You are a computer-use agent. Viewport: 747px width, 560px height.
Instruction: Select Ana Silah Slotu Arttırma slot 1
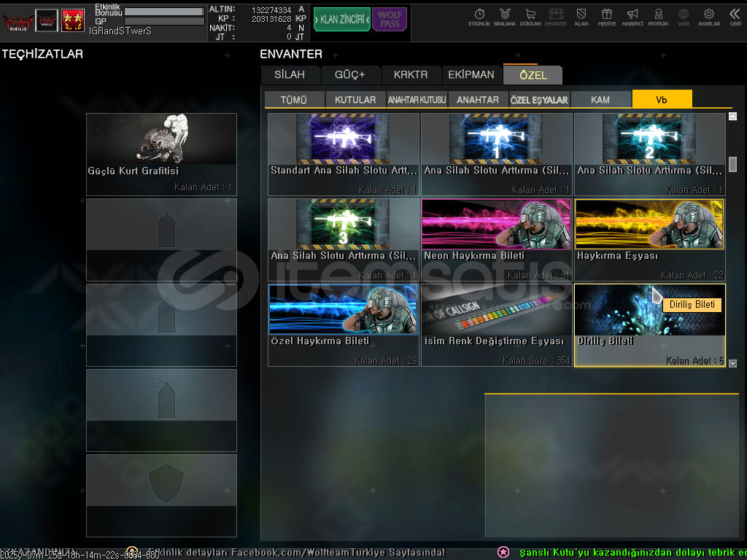pos(496,155)
